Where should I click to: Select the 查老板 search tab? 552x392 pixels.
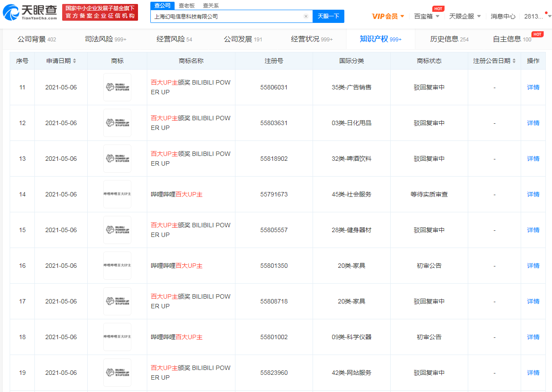[186, 6]
